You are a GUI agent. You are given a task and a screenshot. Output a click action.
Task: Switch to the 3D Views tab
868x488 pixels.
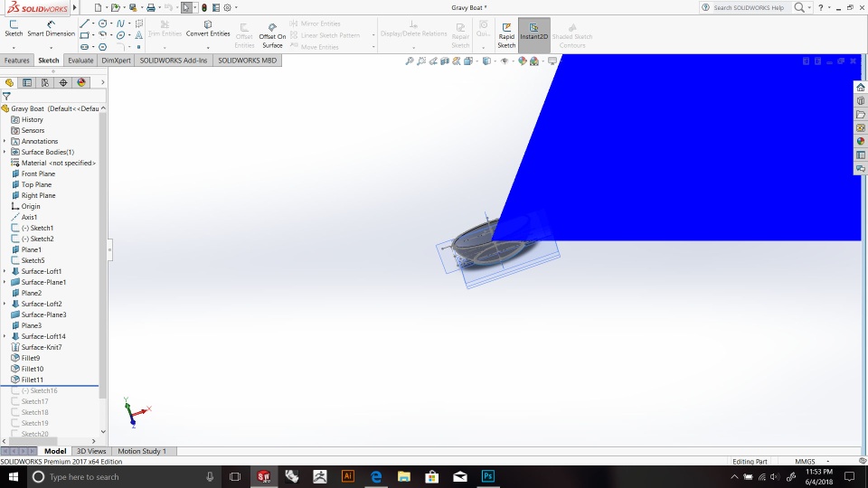pos(91,451)
